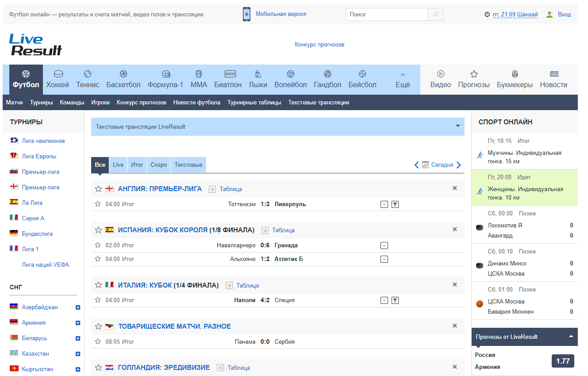Screen dimensions: 588x376
Task: Switch to the Live matches tab
Action: (x=118, y=165)
